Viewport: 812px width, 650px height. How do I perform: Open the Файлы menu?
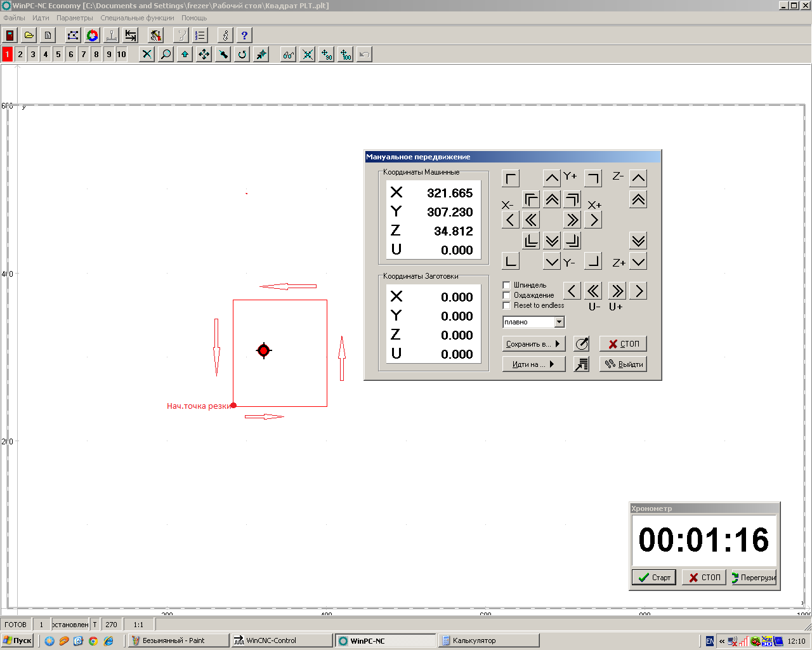click(x=15, y=18)
